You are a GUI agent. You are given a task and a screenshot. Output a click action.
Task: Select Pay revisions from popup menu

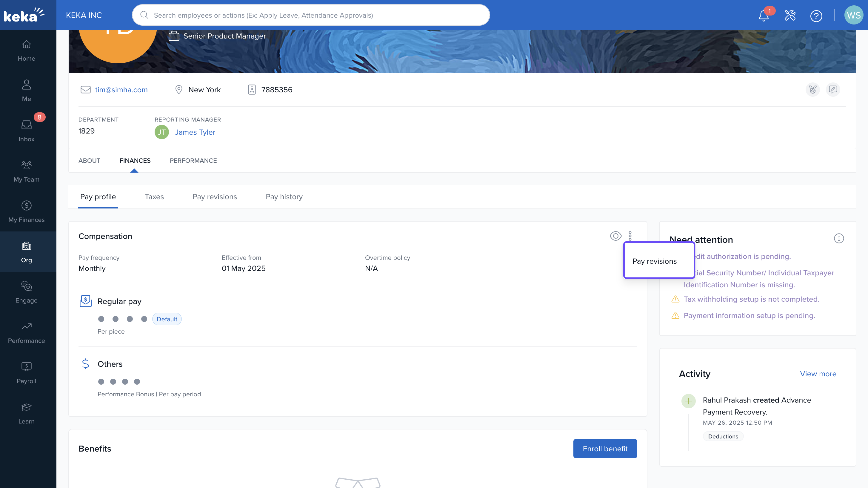tap(654, 261)
